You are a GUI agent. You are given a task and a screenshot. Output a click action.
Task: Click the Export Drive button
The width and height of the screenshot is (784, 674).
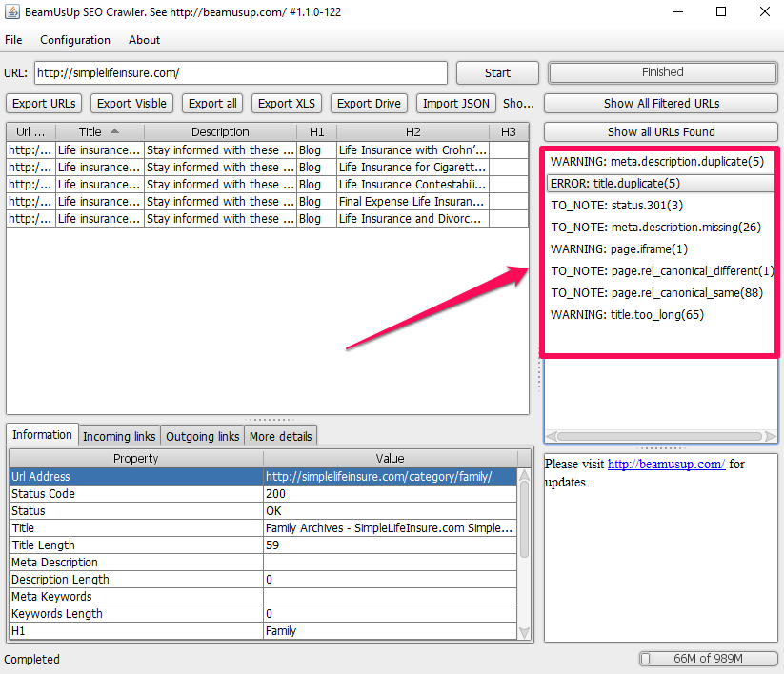[371, 104]
